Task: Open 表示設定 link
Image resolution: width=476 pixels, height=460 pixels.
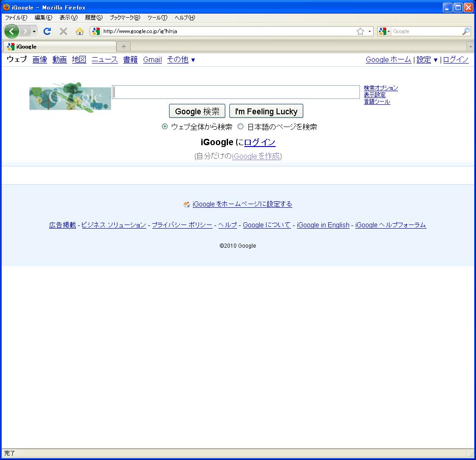Action: tap(374, 95)
